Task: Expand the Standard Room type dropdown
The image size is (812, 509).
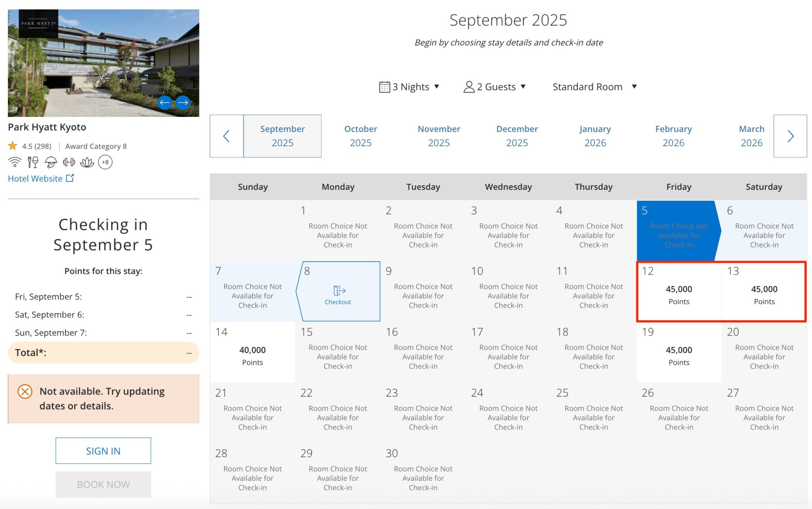Action: click(x=594, y=87)
